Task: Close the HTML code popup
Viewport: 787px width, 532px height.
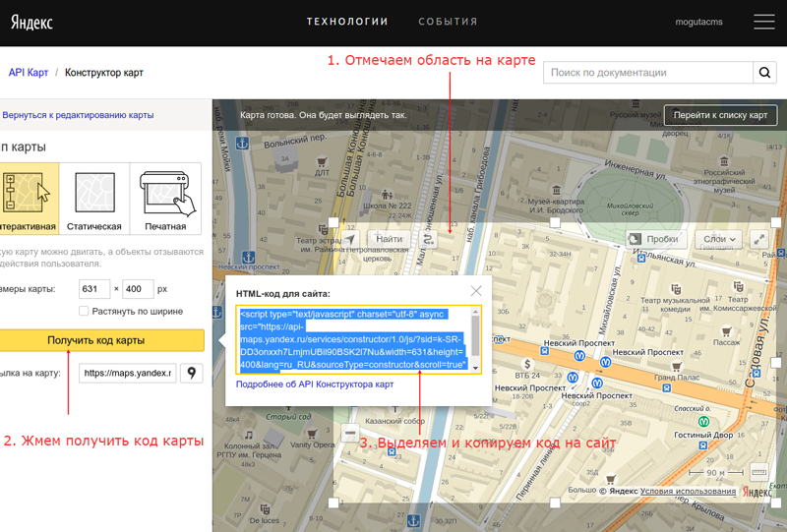Action: 476,291
